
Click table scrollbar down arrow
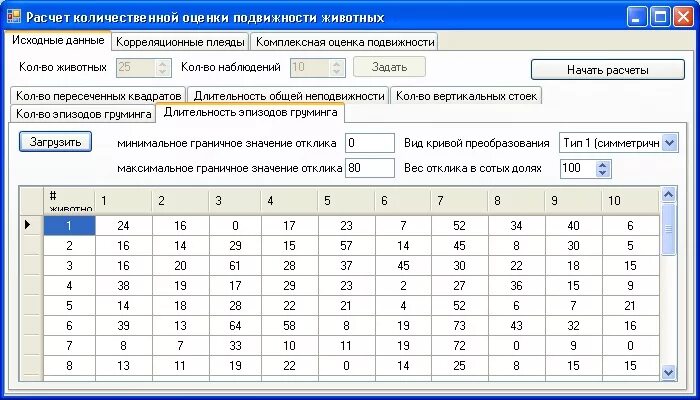pyautogui.click(x=668, y=372)
